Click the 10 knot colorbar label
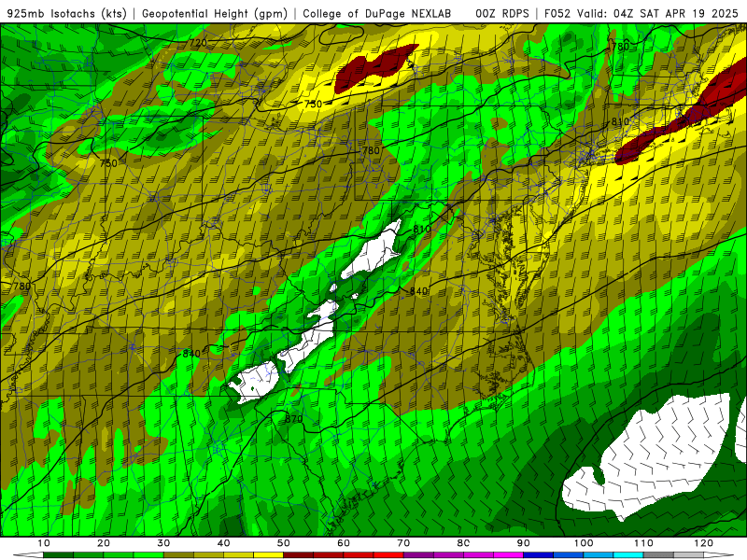 coord(43,543)
